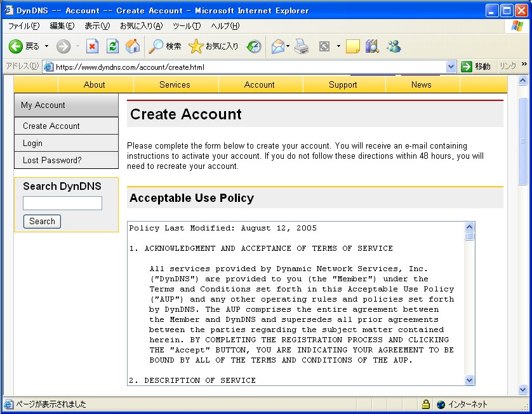This screenshot has height=414, width=532.
Task: Go to the Home page icon
Action: (x=133, y=46)
